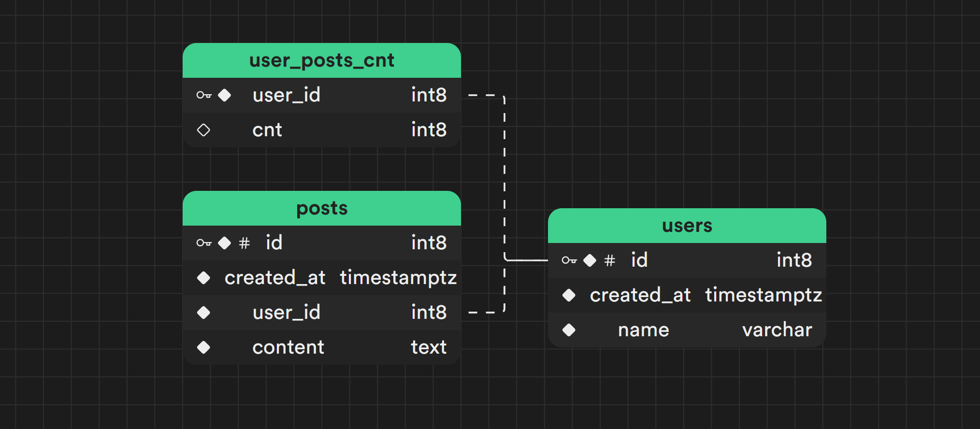The image size is (980, 429).
Task: Click timestamptz type in users table
Action: pos(764,295)
